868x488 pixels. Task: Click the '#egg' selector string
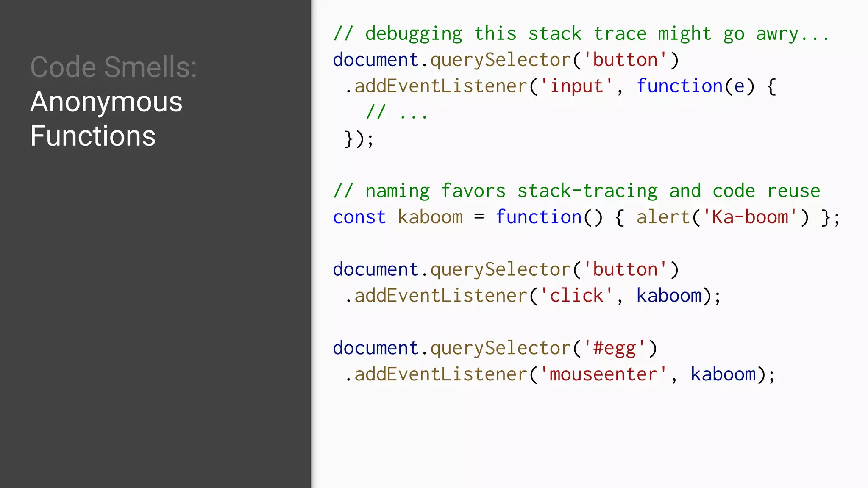tap(615, 349)
